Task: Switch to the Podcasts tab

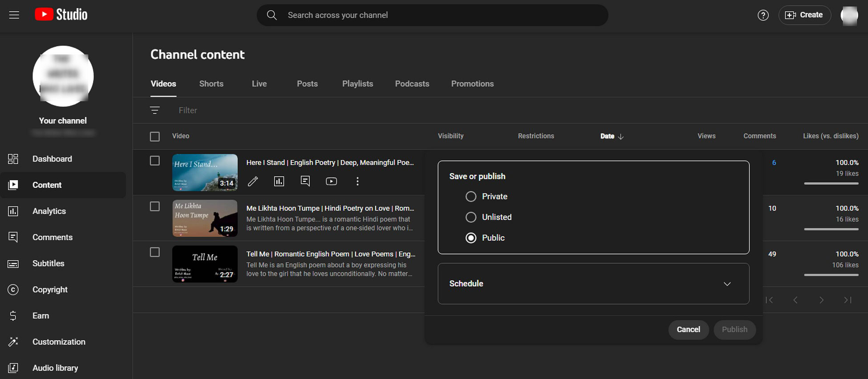Action: coord(412,84)
